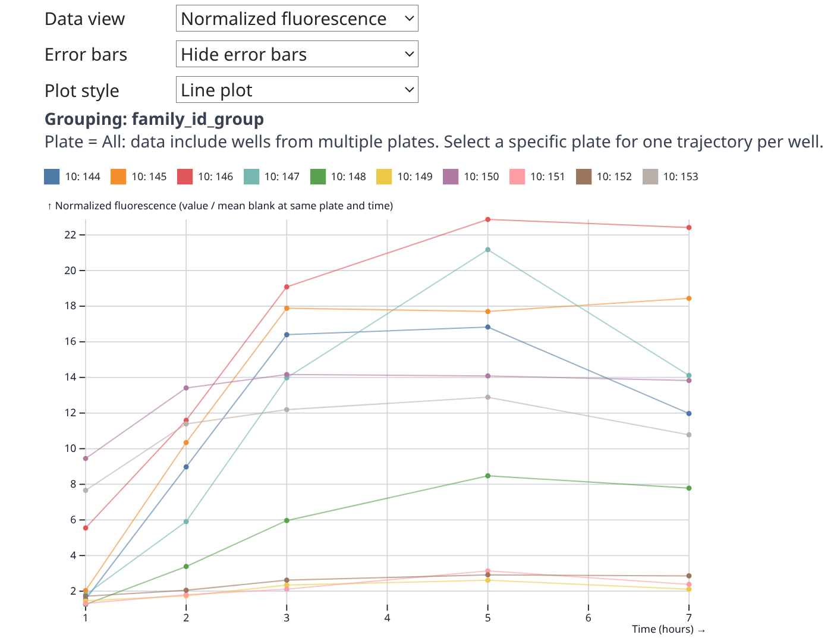Viewport: 837px width, 644px height.
Task: Click the brown 10: 152 legend swatch
Action: point(584,177)
